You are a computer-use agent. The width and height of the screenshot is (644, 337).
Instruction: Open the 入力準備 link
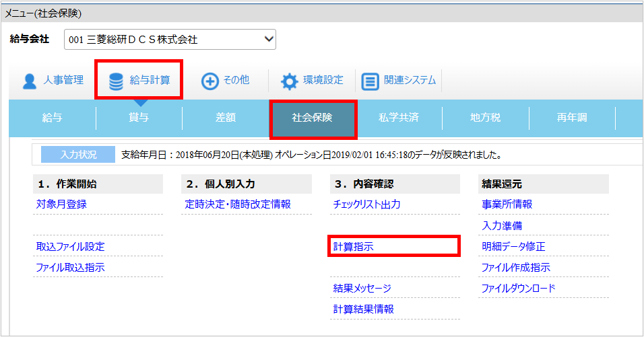[x=502, y=225]
